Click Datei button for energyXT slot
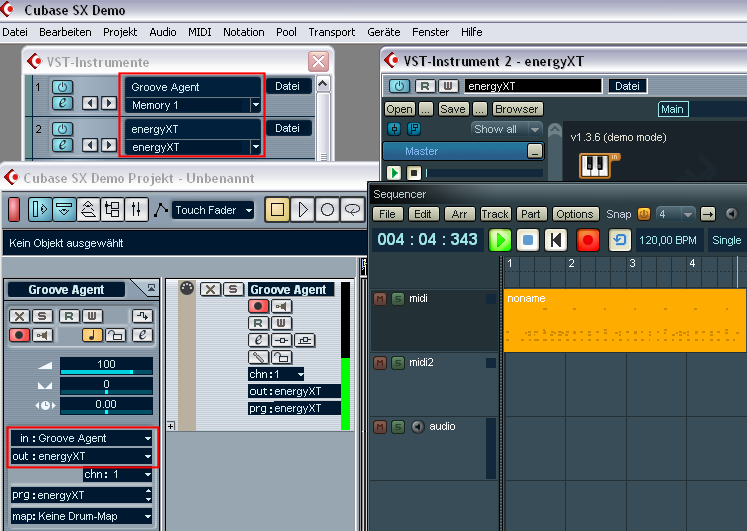 click(x=288, y=128)
